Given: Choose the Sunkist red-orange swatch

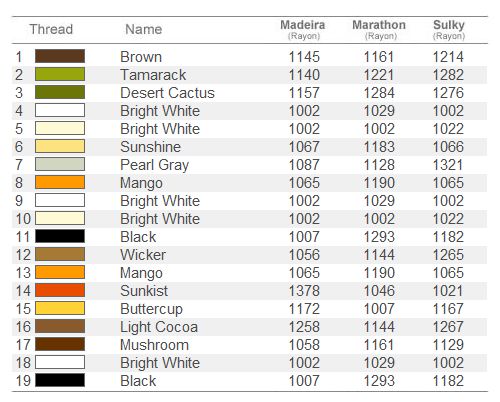Looking at the screenshot, I should [x=60, y=290].
